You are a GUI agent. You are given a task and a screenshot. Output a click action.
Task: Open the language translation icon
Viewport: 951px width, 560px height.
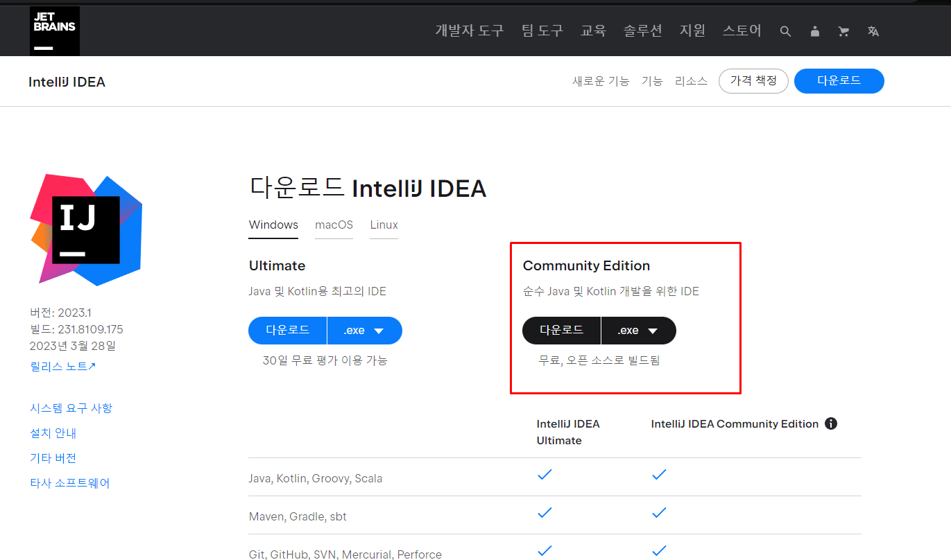pos(873,31)
